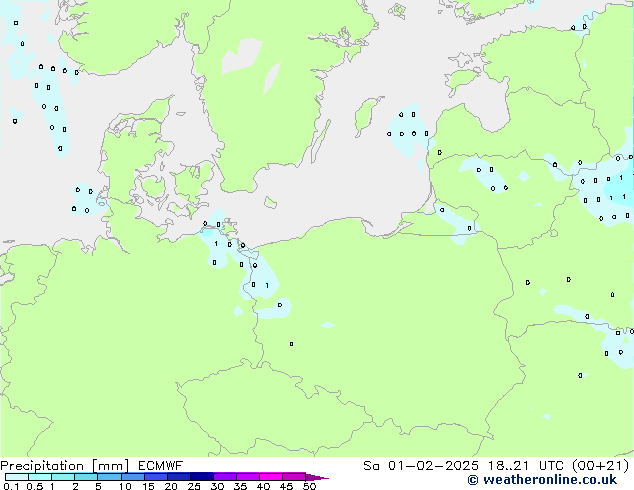Click the legend scale label '5'
The height and width of the screenshot is (490, 634).
(98, 486)
